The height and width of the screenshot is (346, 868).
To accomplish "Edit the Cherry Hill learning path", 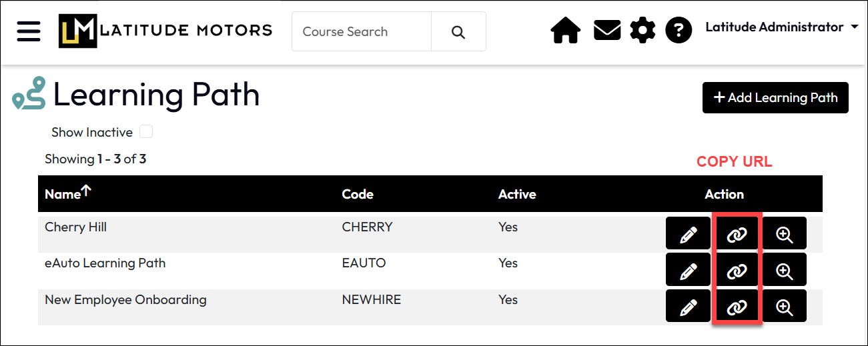I will coord(688,235).
